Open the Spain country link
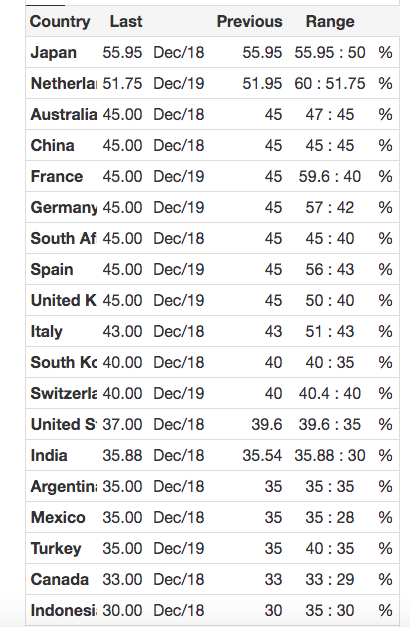 (x=52, y=270)
